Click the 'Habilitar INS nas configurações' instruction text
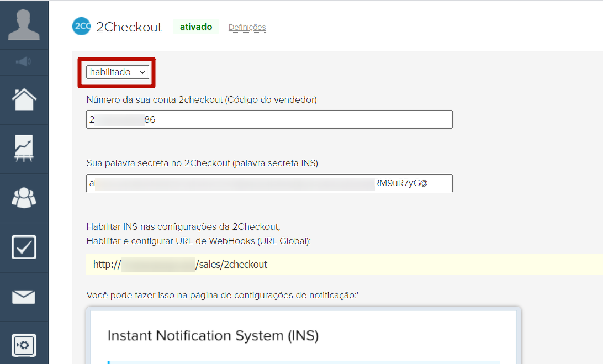 point(183,226)
